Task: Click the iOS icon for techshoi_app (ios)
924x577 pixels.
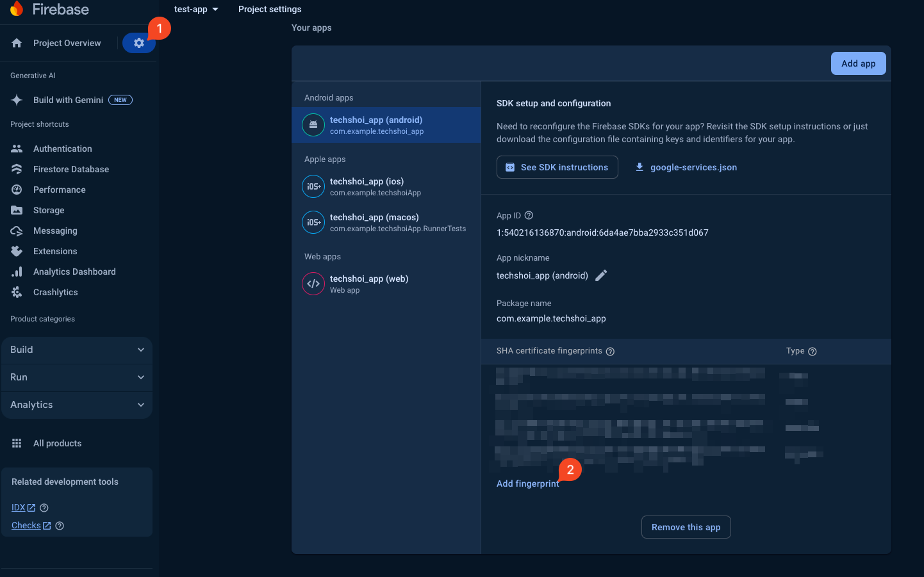Action: [313, 186]
